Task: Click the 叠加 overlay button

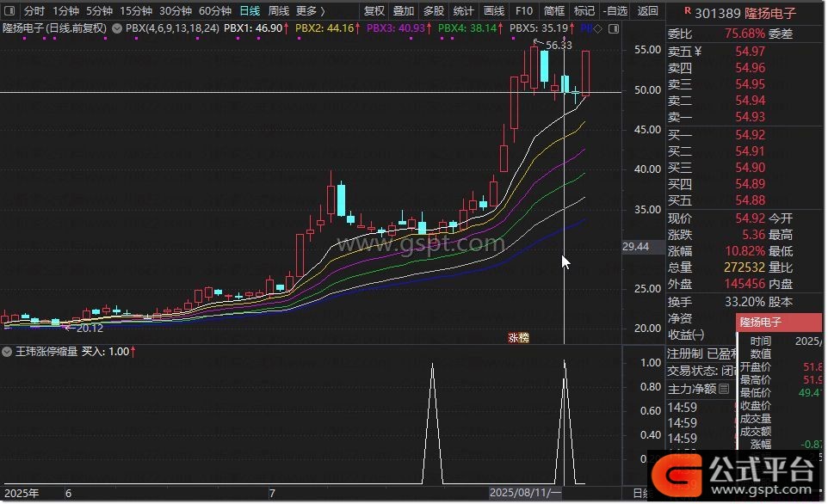Action: 404,10
